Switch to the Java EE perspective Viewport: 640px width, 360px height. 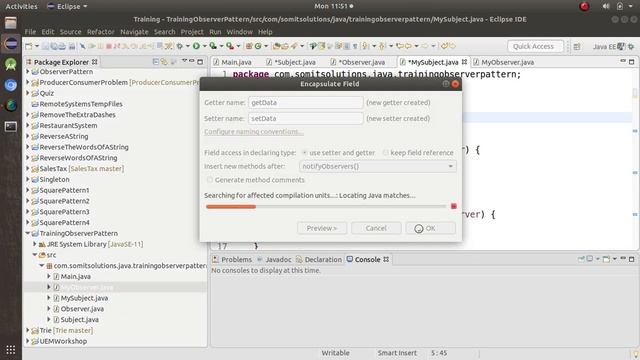click(x=604, y=47)
